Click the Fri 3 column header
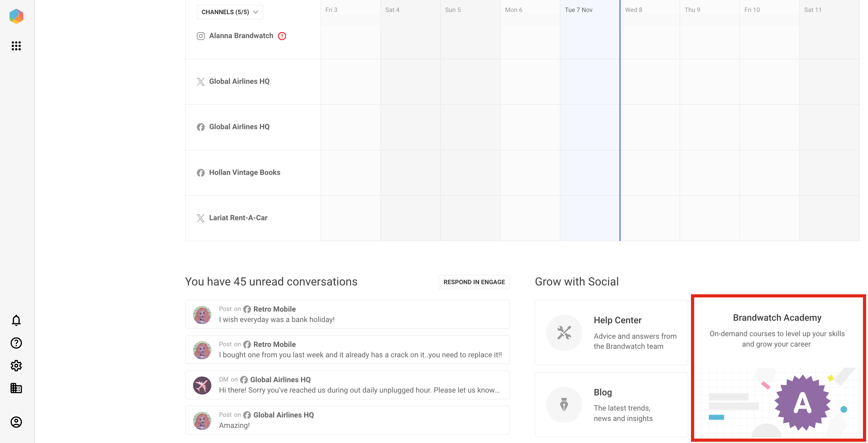This screenshot has width=868, height=443. 331,10
